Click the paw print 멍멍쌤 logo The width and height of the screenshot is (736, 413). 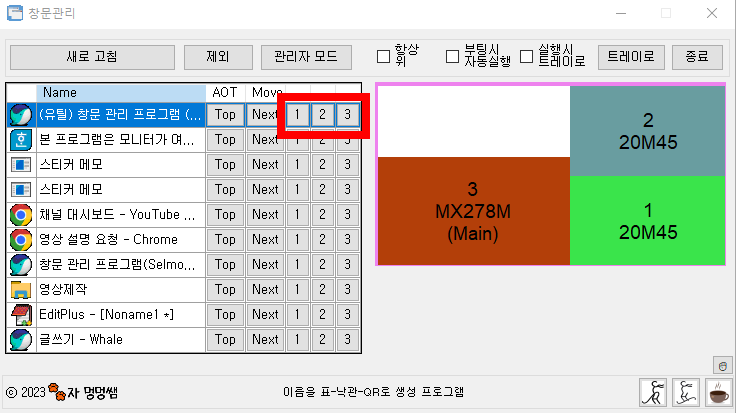click(x=83, y=392)
